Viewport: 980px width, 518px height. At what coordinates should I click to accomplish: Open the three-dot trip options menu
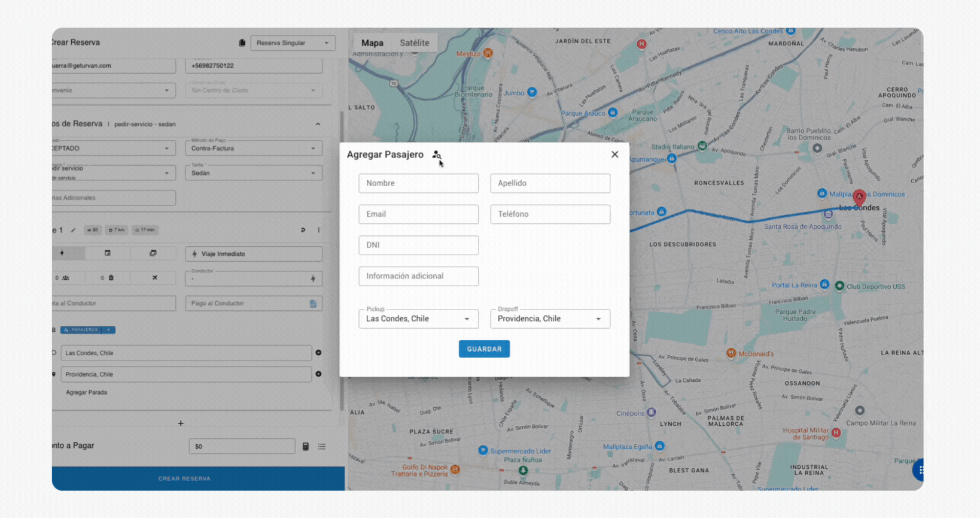click(318, 230)
